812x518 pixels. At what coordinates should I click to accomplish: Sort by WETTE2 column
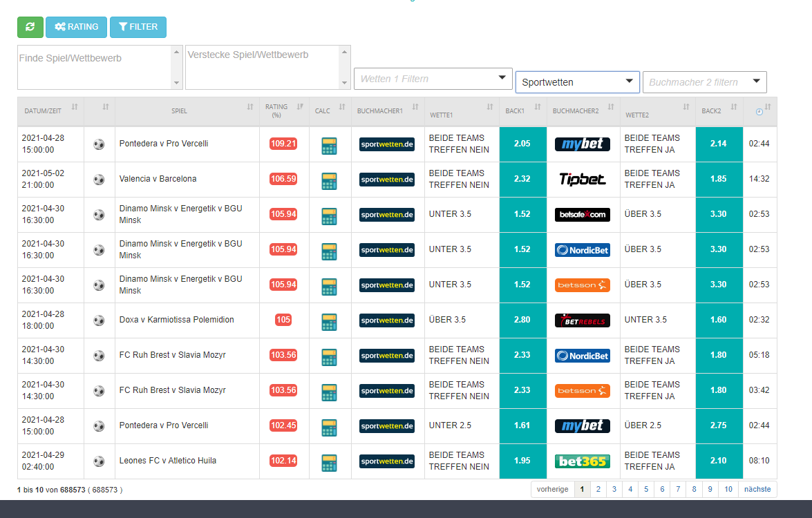click(658, 111)
